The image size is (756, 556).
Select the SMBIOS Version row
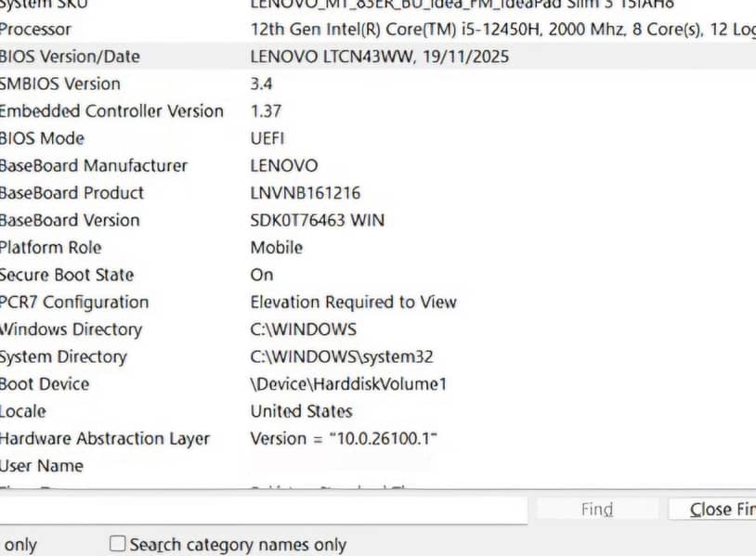pos(60,84)
